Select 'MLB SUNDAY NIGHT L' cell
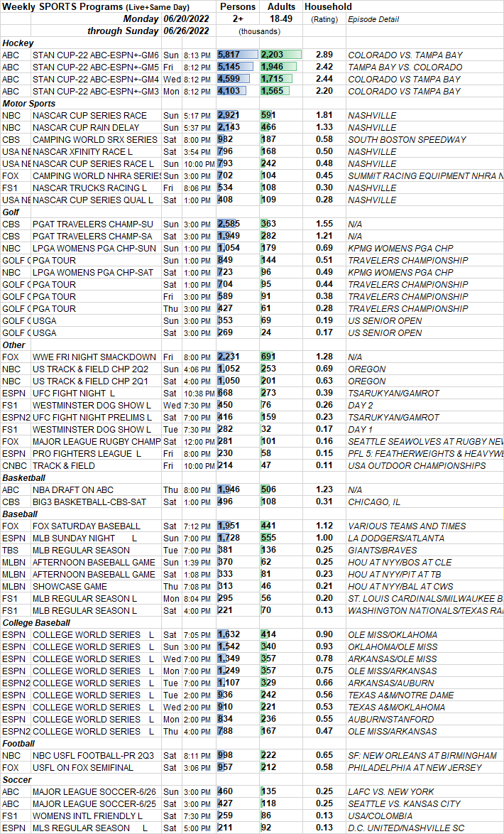 (x=84, y=538)
